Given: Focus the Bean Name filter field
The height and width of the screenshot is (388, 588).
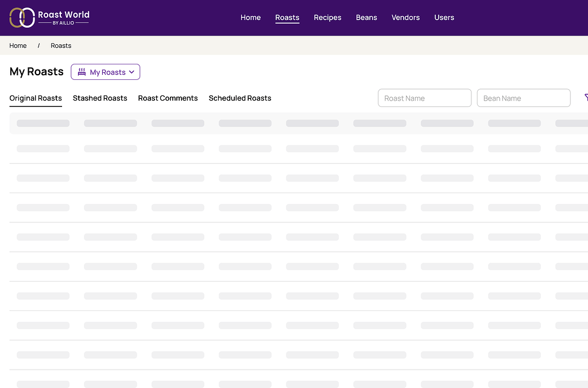Looking at the screenshot, I should click(x=523, y=98).
